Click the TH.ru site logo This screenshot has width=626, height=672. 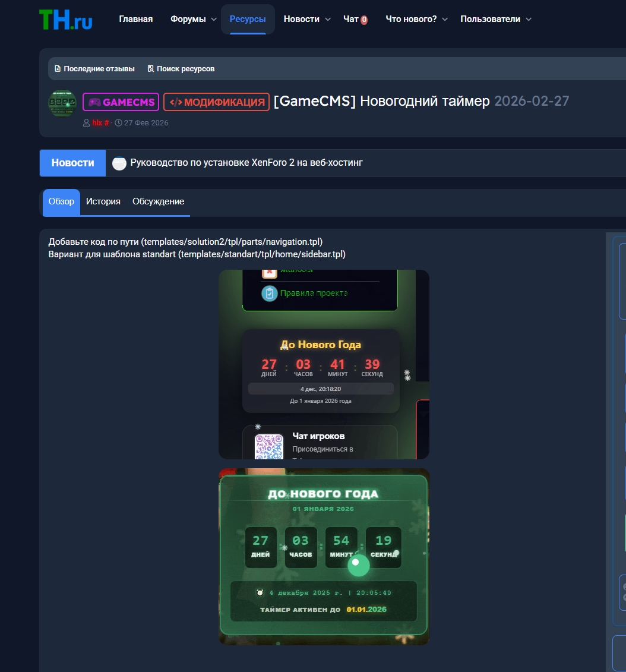click(65, 19)
